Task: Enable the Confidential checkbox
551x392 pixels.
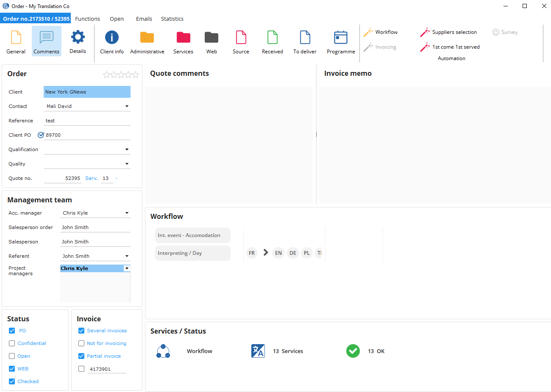Action: [x=12, y=343]
